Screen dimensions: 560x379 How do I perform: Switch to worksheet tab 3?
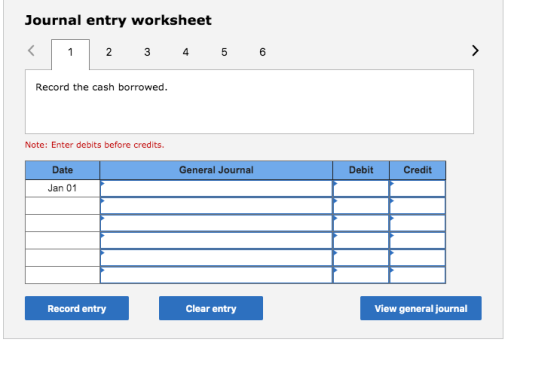pyautogui.click(x=147, y=52)
